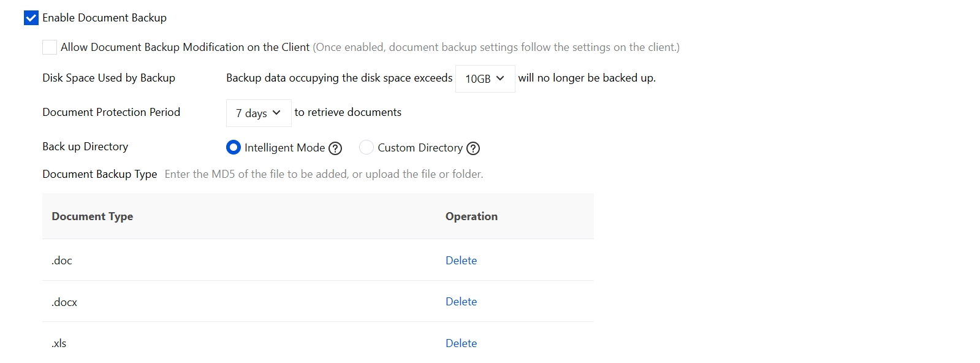
Task: Click the Operation column header
Action: click(x=471, y=216)
